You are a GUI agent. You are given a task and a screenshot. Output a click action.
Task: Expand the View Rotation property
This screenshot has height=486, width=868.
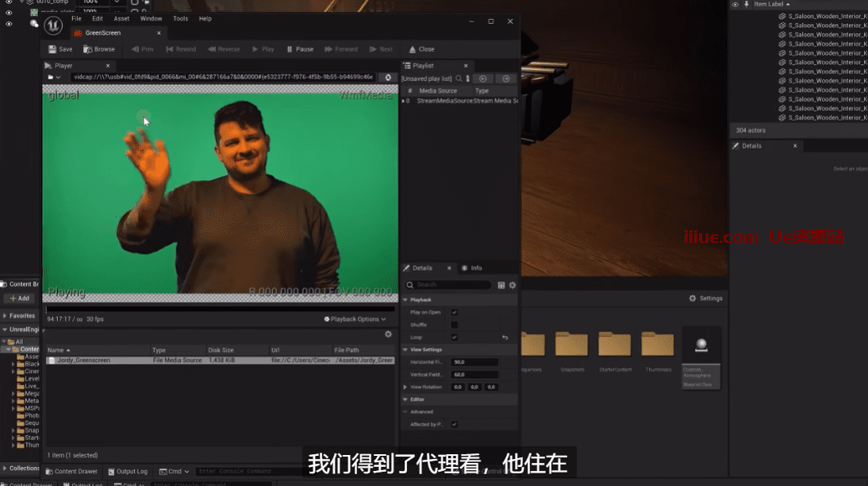click(406, 387)
